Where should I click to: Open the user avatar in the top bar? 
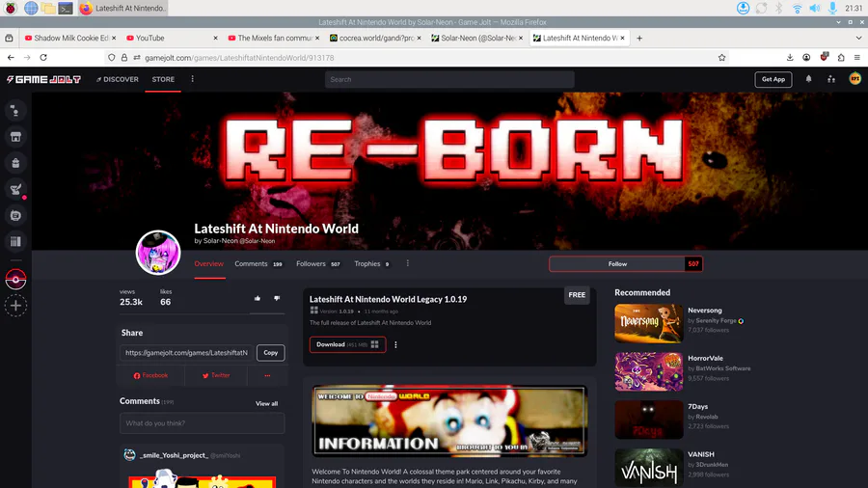click(855, 79)
